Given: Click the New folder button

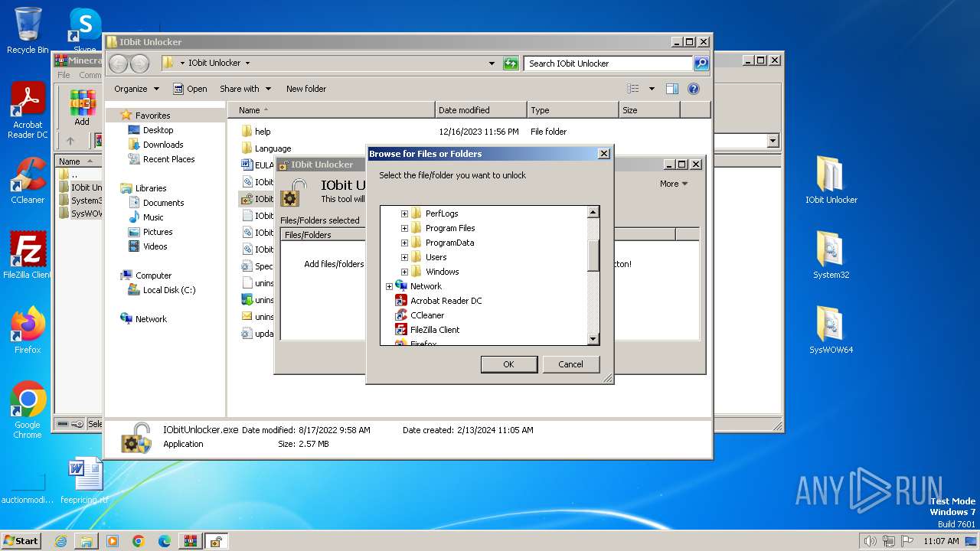Looking at the screenshot, I should pos(305,89).
